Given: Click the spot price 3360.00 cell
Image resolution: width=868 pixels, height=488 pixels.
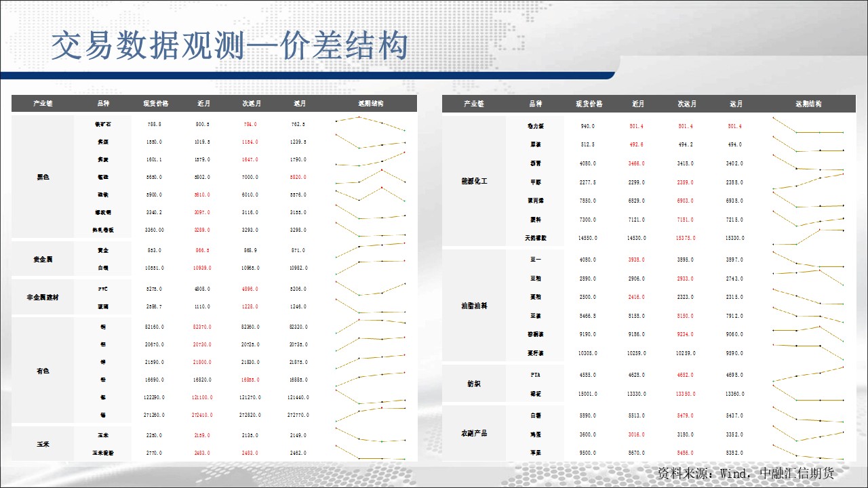Looking at the screenshot, I should (x=155, y=230).
